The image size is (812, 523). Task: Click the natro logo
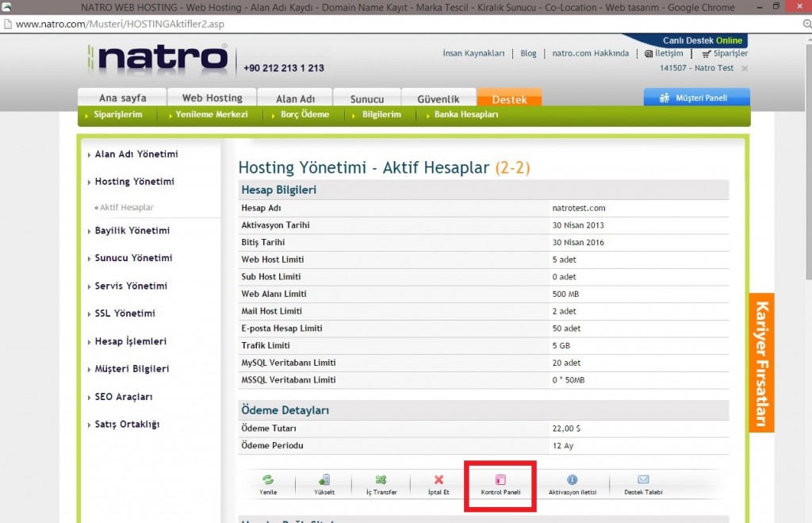coord(158,58)
